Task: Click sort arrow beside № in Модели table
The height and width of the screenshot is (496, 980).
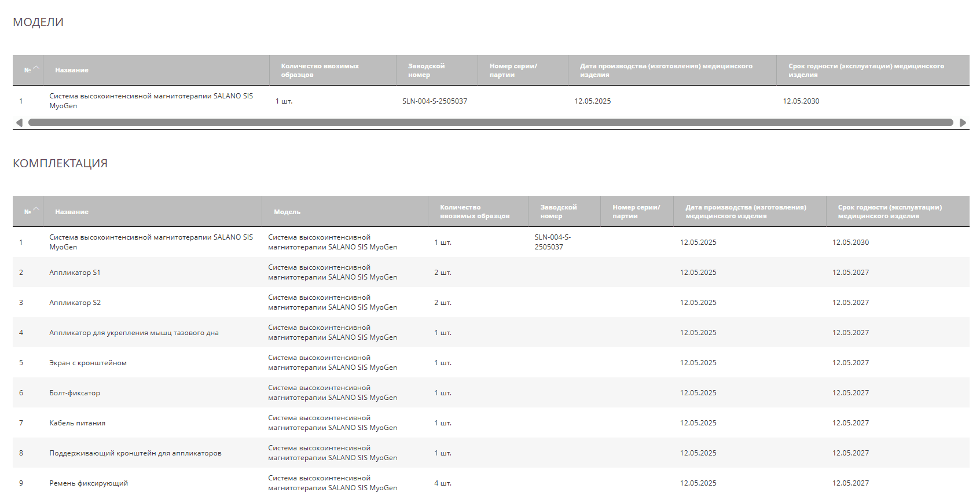Action: tap(36, 68)
